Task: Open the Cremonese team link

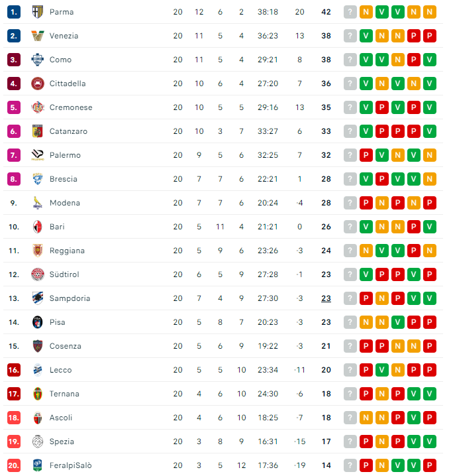Action: (x=71, y=107)
